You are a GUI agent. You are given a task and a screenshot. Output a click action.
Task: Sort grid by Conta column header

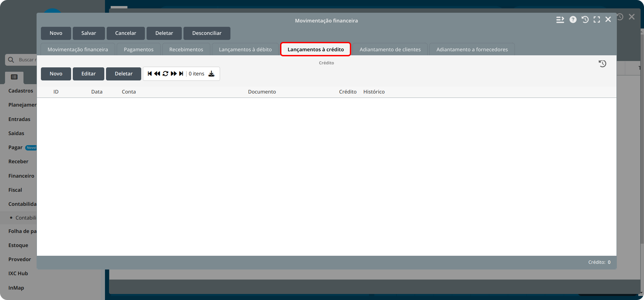pos(129,92)
